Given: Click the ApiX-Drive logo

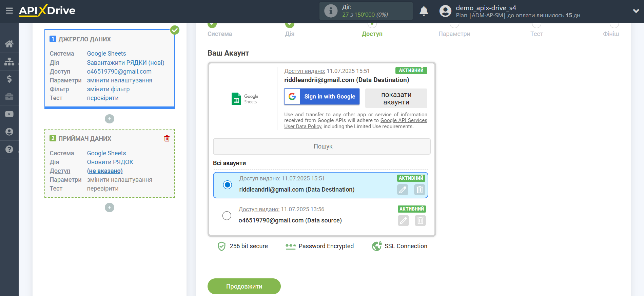Looking at the screenshot, I should pos(47,11).
